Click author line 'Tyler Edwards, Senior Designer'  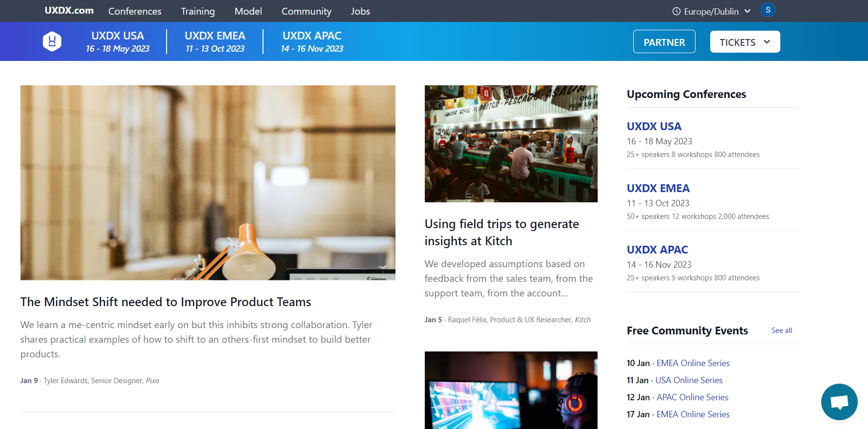pyautogui.click(x=94, y=381)
